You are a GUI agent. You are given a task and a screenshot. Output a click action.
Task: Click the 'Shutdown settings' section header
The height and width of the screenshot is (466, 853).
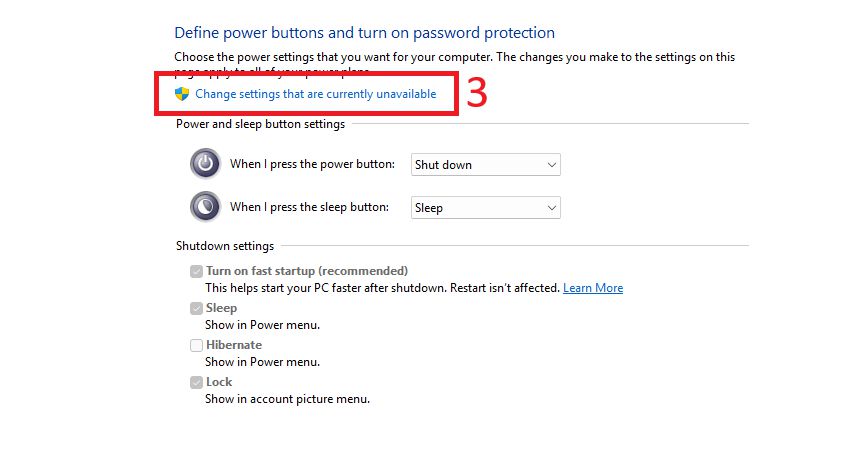tap(225, 246)
